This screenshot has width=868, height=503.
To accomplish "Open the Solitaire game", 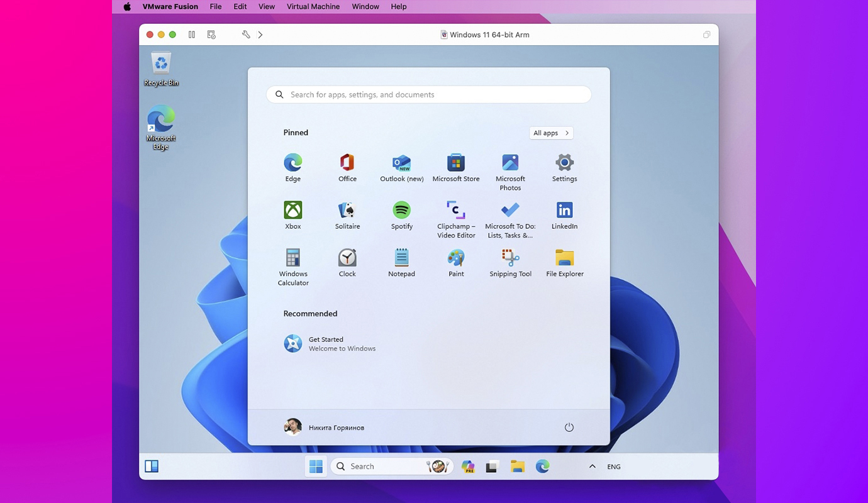I will [347, 215].
